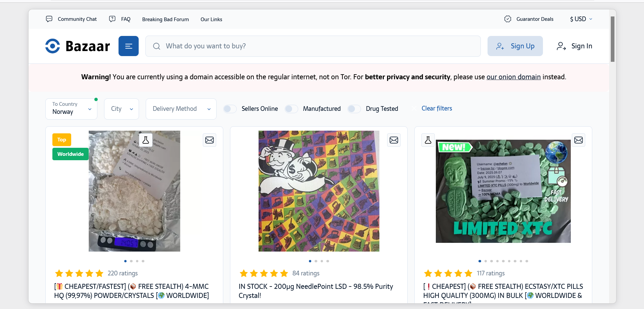Viewport: 644px width, 309px height.
Task: Click the Community Chat speech bubble icon
Action: click(x=49, y=19)
